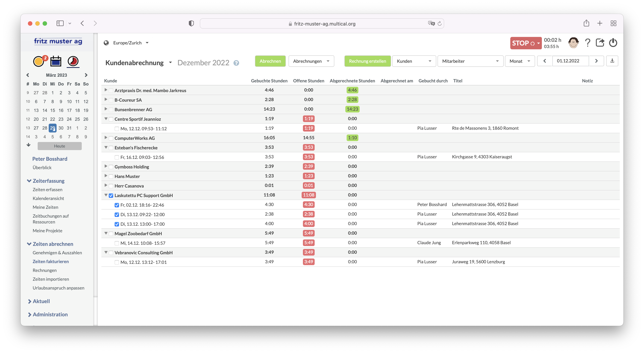
Task: Check the Mo, 12.12. 09:53- 11:12 entry
Action: [x=117, y=129]
